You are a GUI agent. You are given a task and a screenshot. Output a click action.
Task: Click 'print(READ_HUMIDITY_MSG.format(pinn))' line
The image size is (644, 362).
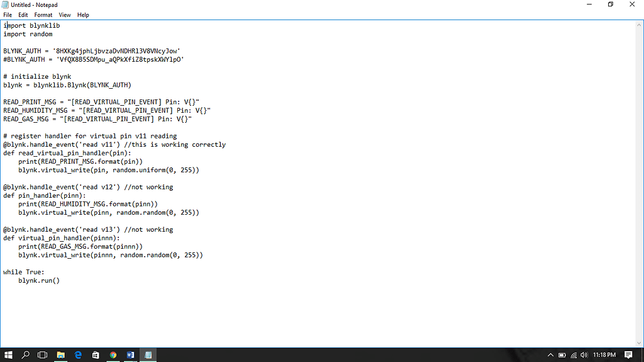click(x=88, y=204)
